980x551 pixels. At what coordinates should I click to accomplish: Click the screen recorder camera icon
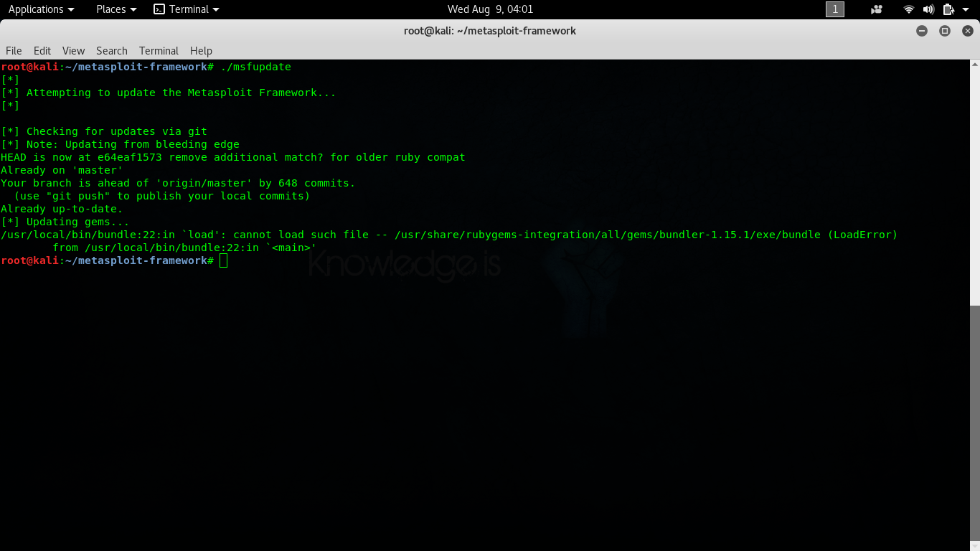point(876,9)
